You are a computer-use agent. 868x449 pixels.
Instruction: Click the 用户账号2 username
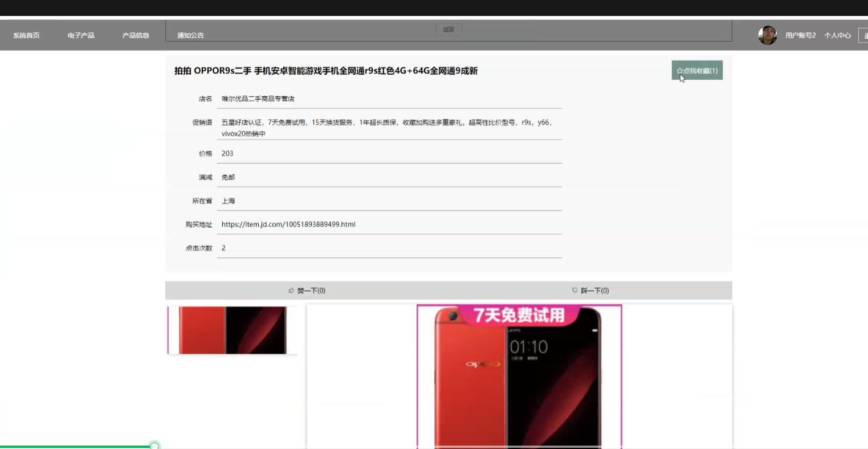pyautogui.click(x=800, y=35)
